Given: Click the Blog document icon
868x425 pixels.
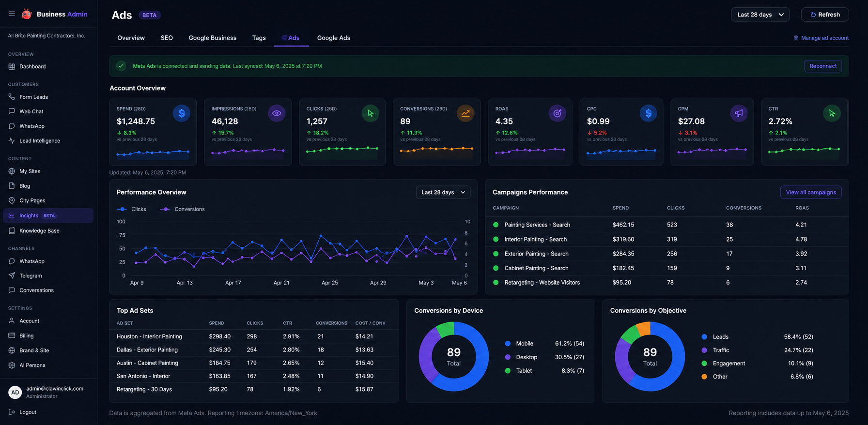Looking at the screenshot, I should [12, 186].
